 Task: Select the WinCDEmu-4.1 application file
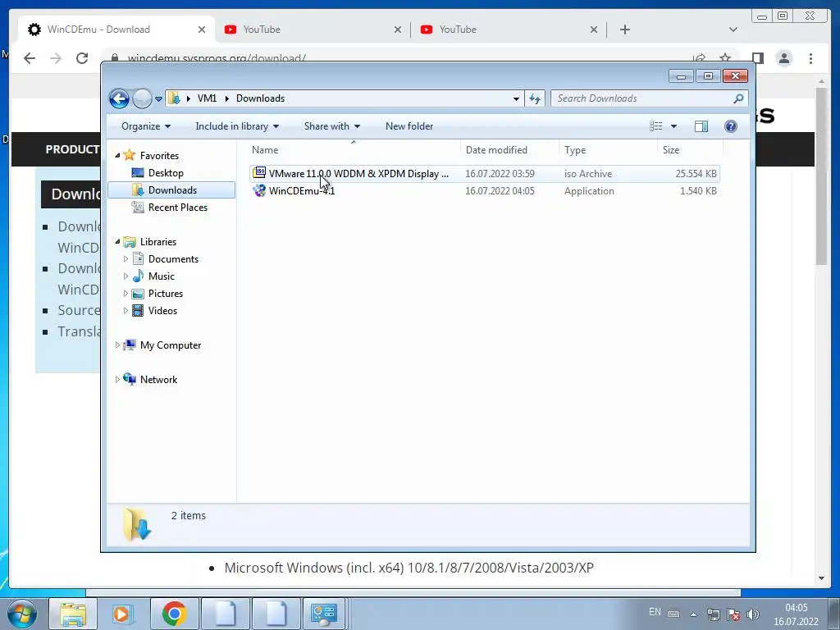click(x=484, y=190)
